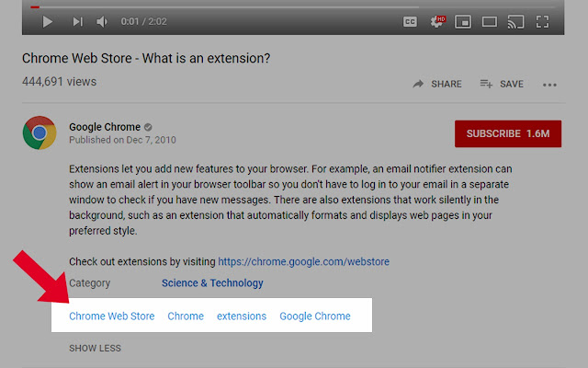The image size is (588, 368).
Task: Click the 444,691 views count
Action: (59, 82)
